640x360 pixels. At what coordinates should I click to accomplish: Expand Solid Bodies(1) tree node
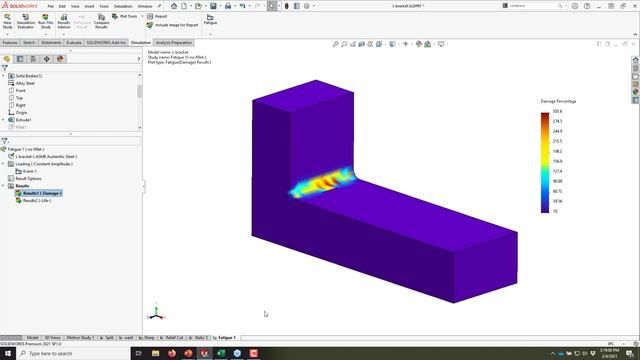[4, 76]
